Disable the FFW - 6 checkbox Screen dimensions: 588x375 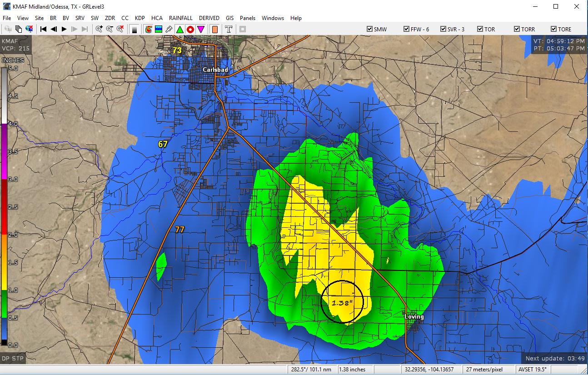pos(407,29)
